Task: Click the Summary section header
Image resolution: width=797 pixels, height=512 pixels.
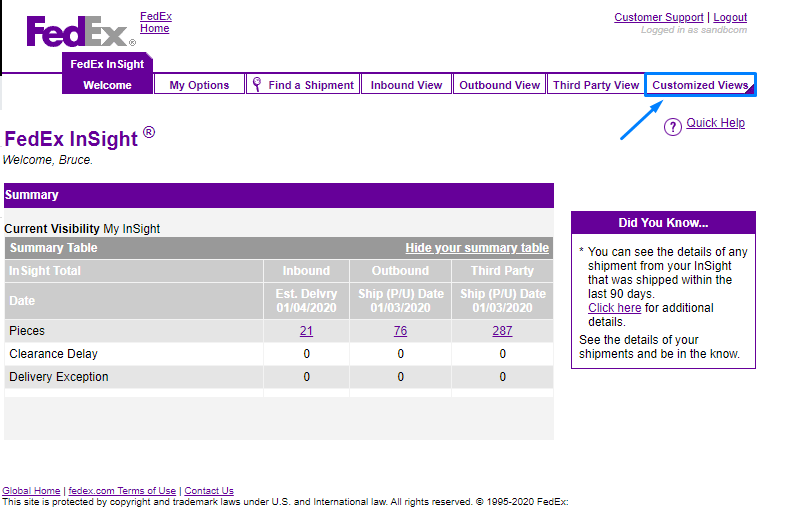Action: pyautogui.click(x=279, y=195)
